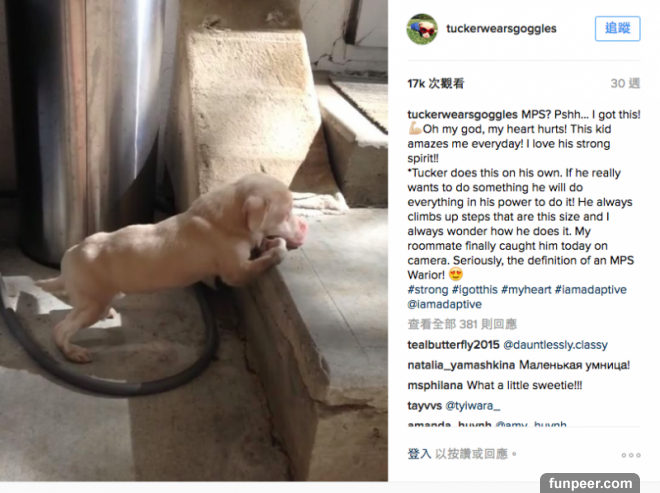Open the #igotthis hashtag

475,290
